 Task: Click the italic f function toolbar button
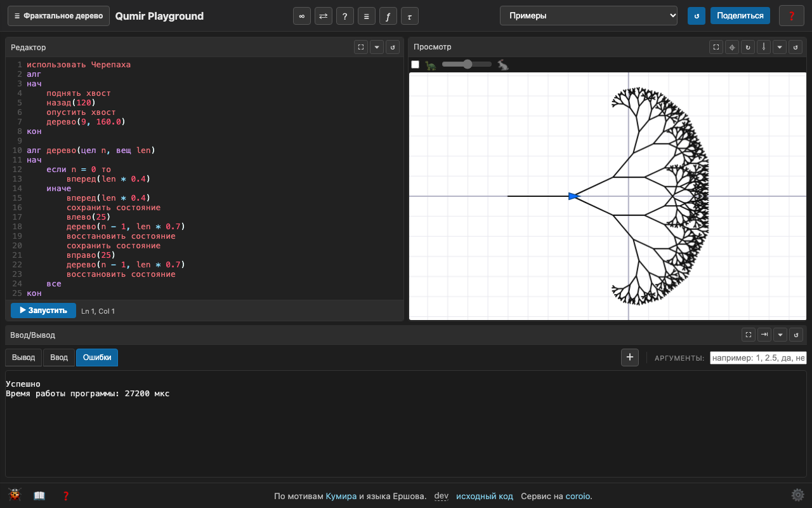click(388, 16)
